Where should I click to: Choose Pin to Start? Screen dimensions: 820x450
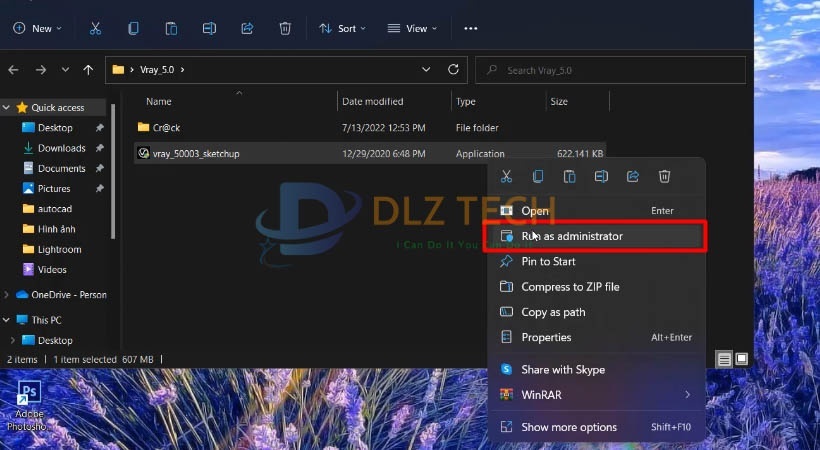pos(596,261)
